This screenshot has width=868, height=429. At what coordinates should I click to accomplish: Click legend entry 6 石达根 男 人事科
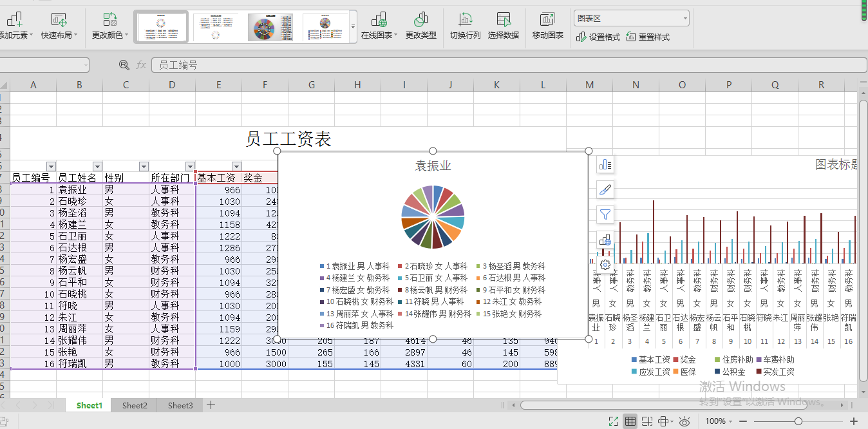pos(511,278)
